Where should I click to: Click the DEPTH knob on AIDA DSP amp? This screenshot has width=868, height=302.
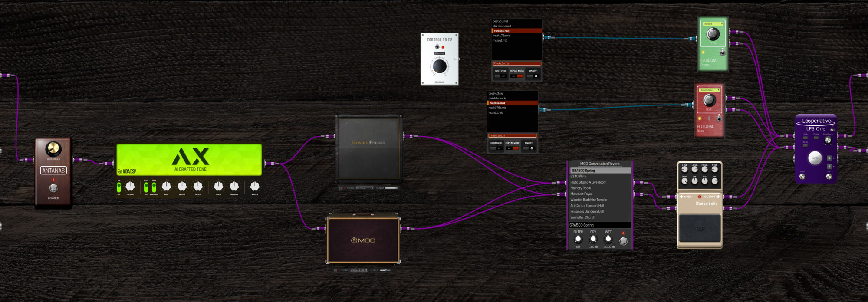(218, 186)
